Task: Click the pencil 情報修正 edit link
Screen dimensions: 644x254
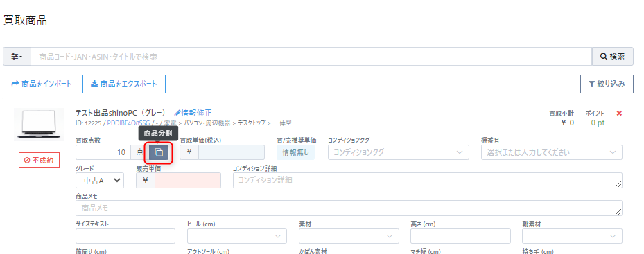Action: pyautogui.click(x=193, y=112)
